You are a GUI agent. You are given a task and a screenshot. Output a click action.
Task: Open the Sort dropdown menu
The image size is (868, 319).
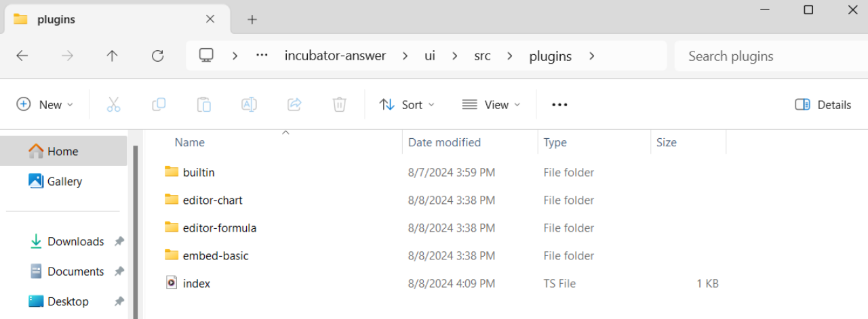[407, 104]
